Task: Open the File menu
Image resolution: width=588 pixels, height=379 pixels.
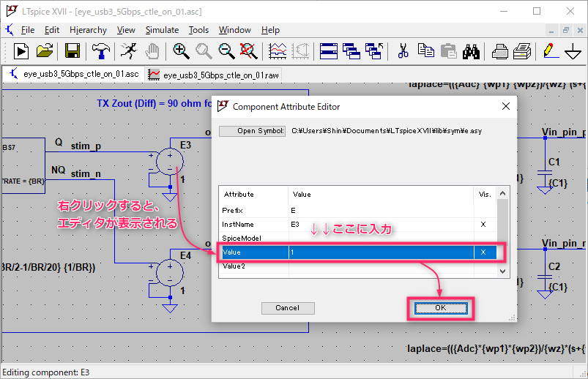Action: coord(28,30)
